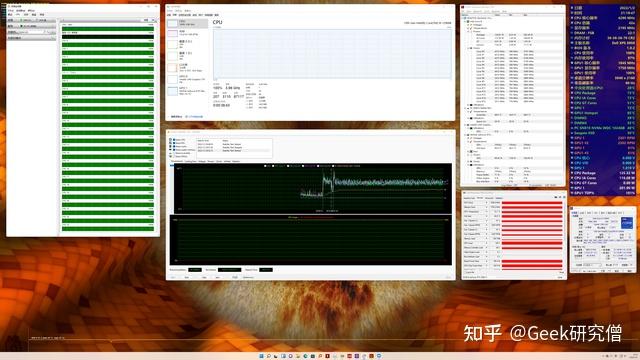
Task: Click the CPUID button in stability test
Action: tap(235, 277)
